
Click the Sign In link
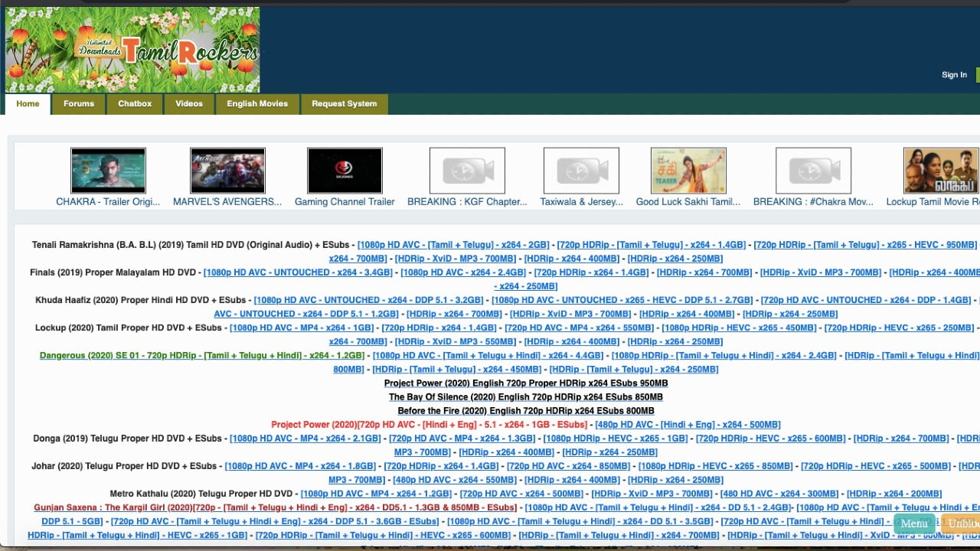[x=954, y=75]
